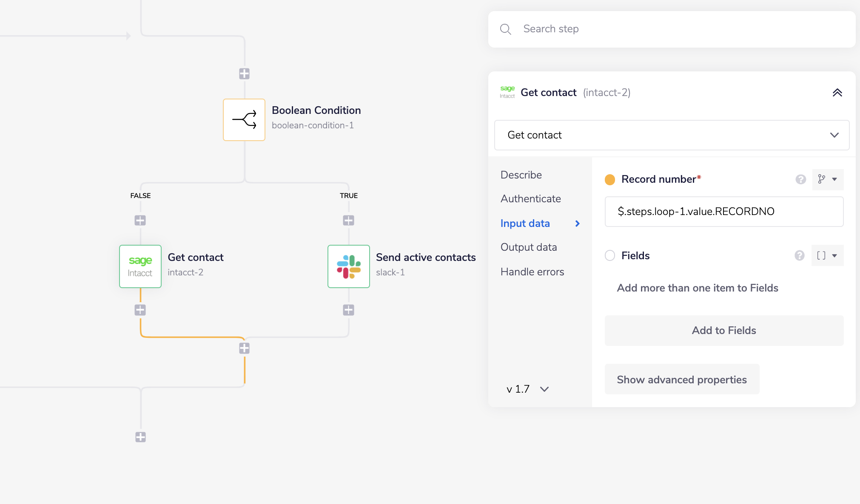Click the Sage Intacct Get contact node
Image resolution: width=860 pixels, height=504 pixels.
tap(140, 266)
